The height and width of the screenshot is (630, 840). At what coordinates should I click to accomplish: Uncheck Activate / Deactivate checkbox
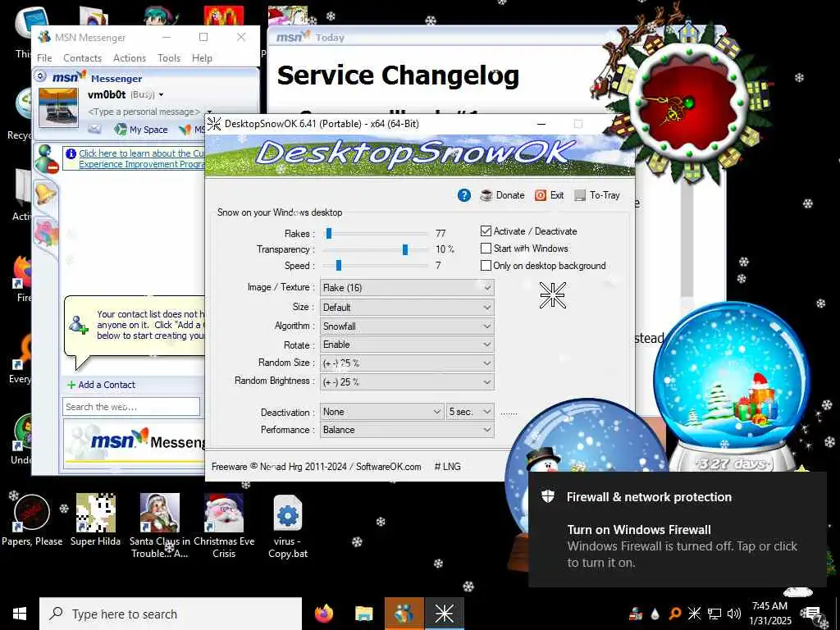click(486, 231)
